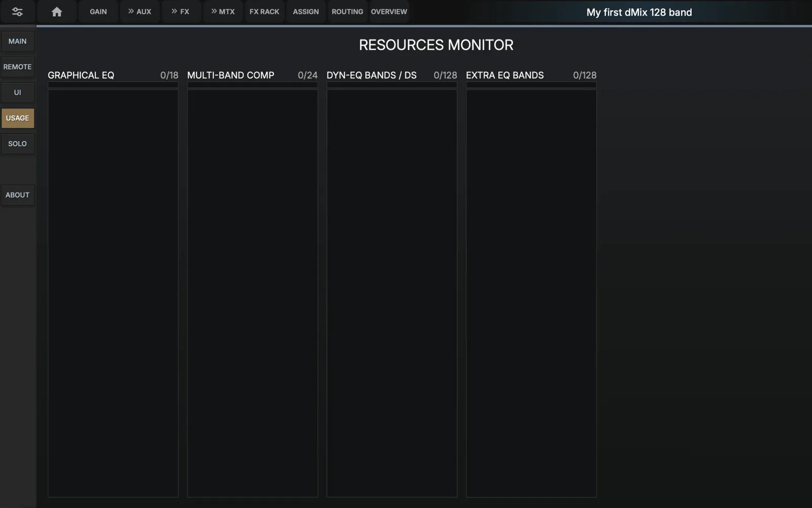812x508 pixels.
Task: Open the ROUTING page
Action: (x=348, y=12)
